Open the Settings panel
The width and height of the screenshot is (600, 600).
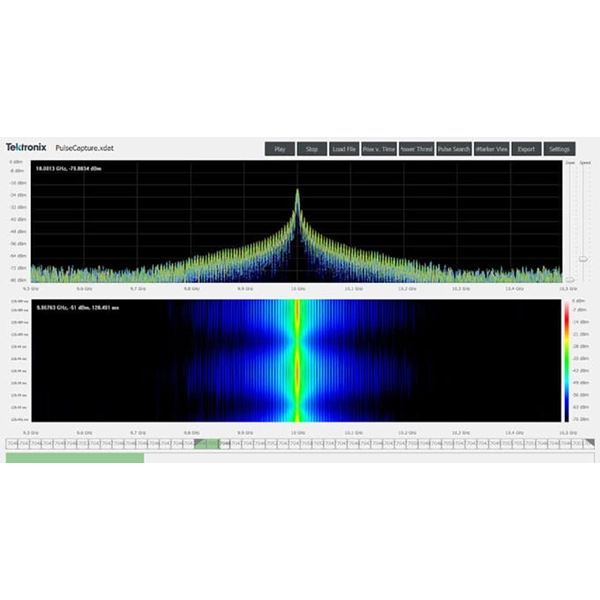(x=560, y=149)
